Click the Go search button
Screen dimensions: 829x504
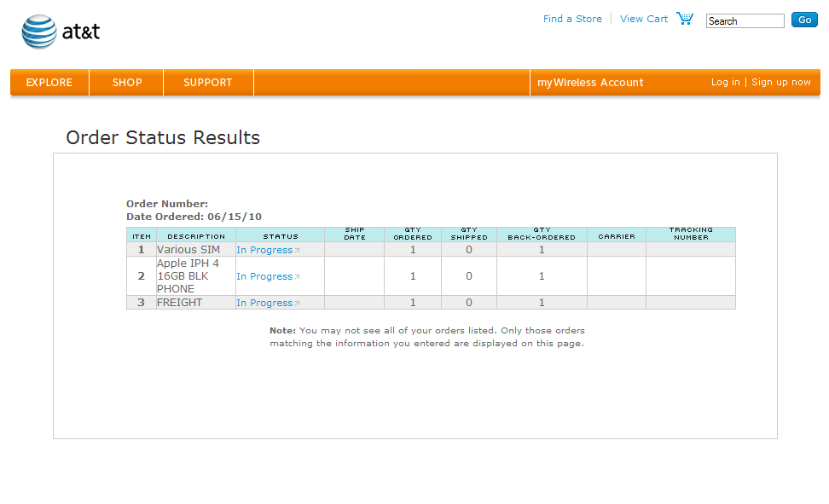pyautogui.click(x=804, y=20)
